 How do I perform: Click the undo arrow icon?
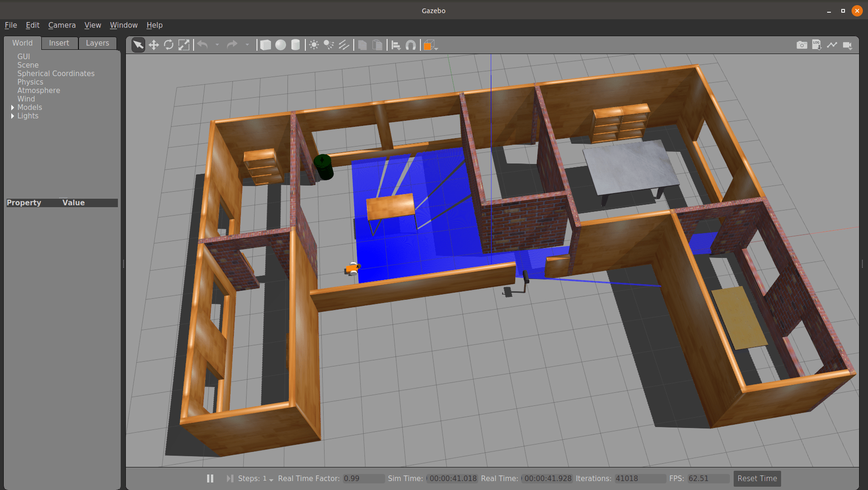point(202,45)
